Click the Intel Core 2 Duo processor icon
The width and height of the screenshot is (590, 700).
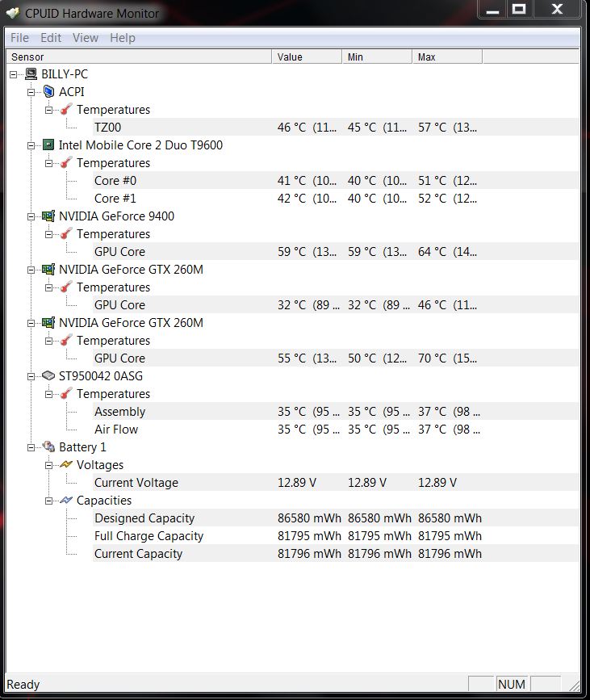click(x=48, y=145)
